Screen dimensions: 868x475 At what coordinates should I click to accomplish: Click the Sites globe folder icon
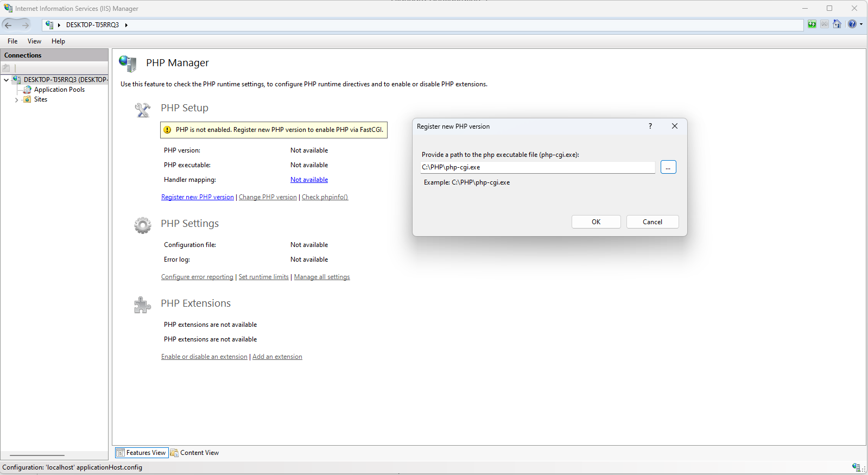27,99
